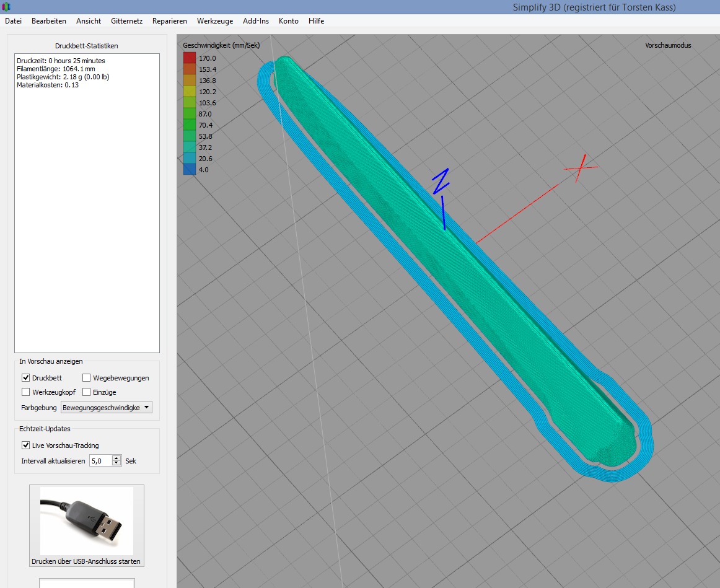Open the Hilfe menu
This screenshot has width=720, height=588.
[316, 21]
